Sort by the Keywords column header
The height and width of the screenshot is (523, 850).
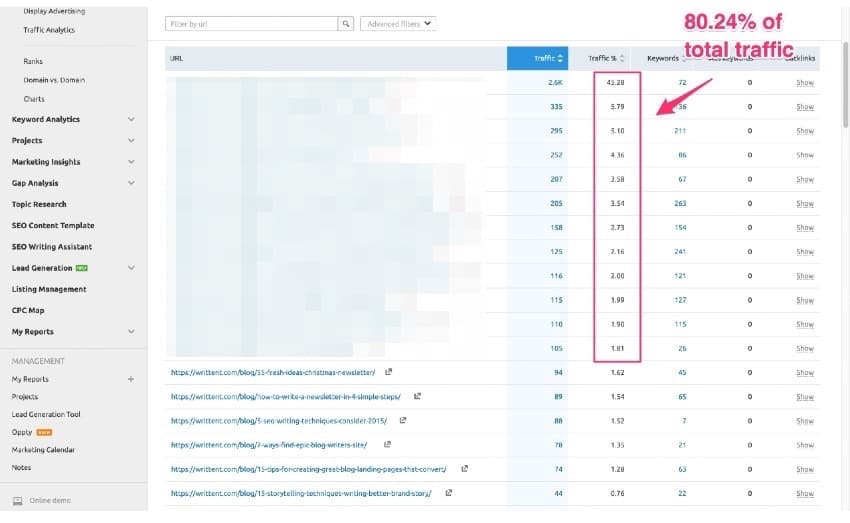(662, 58)
